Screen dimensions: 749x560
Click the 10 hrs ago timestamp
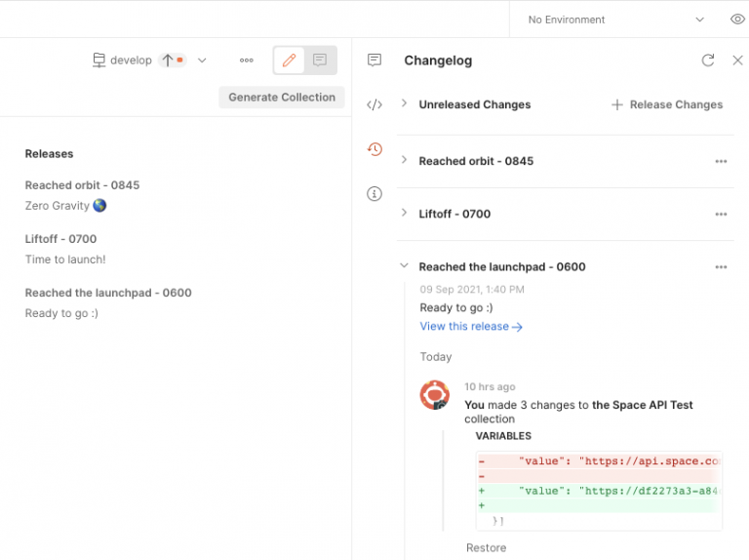490,387
